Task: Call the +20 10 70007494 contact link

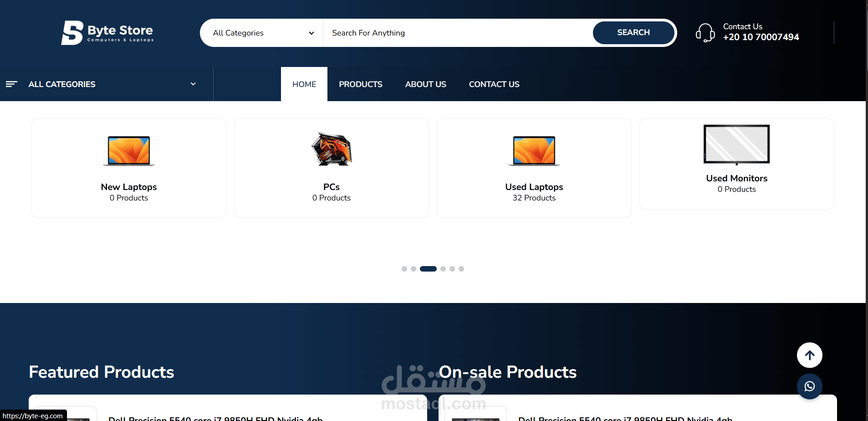Action: pos(761,37)
